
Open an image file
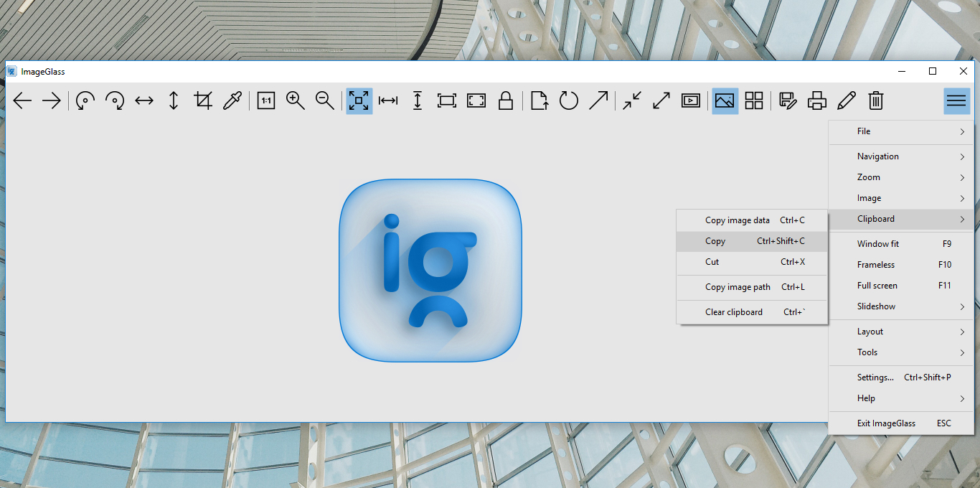pos(540,101)
